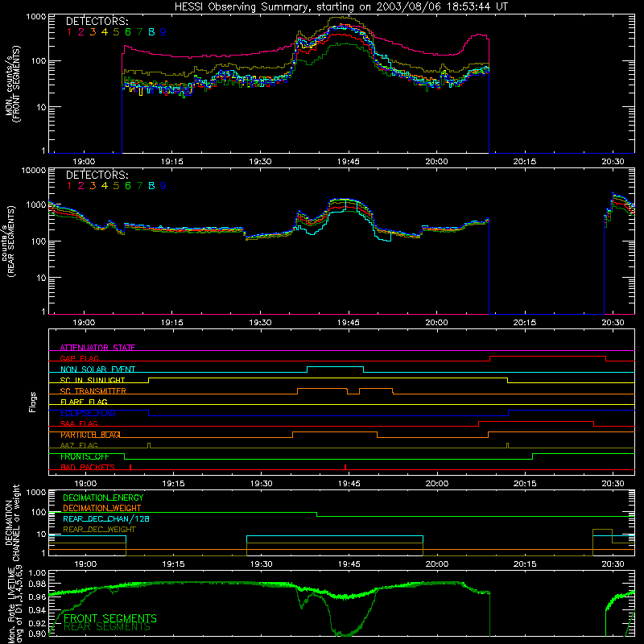This screenshot has width=644, height=644.
Task: Click the 10000 y-axis value on rear segments plot
Action: (x=34, y=171)
